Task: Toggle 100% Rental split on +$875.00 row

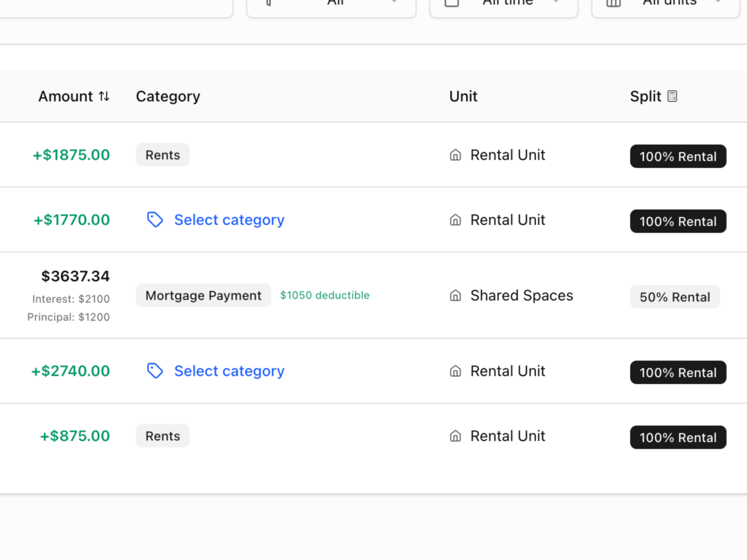Action: point(678,437)
